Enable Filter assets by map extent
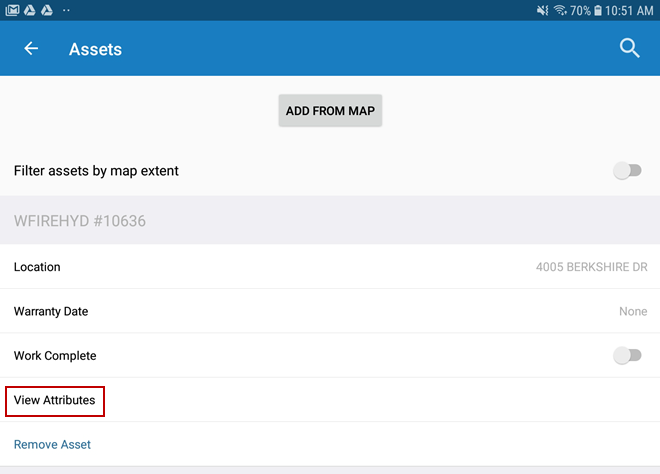The width and height of the screenshot is (660, 474). point(627,171)
